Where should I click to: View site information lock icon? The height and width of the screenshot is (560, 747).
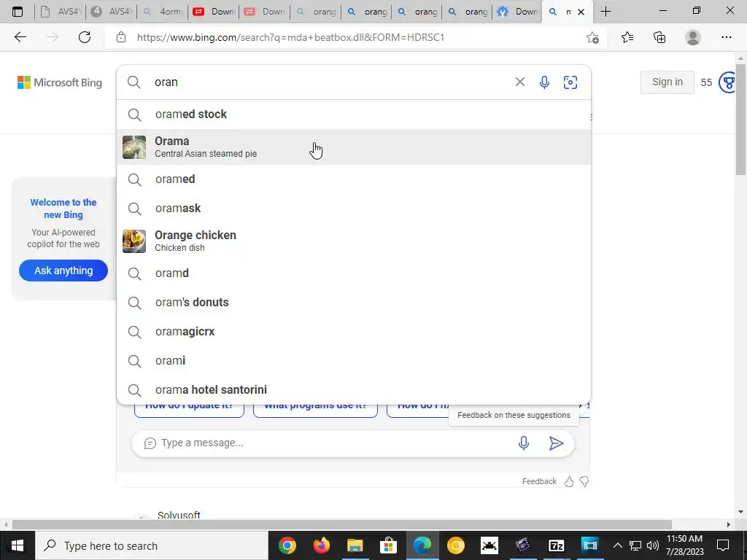[x=121, y=37]
